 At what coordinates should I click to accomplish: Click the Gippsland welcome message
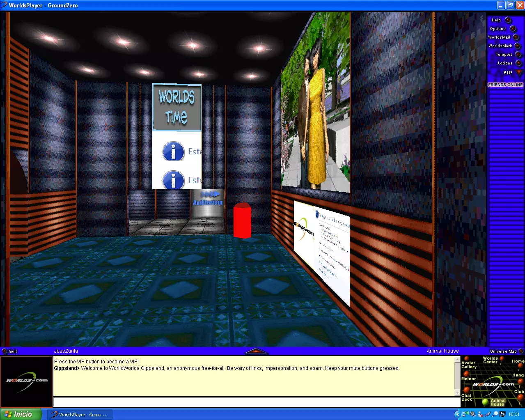(227, 368)
